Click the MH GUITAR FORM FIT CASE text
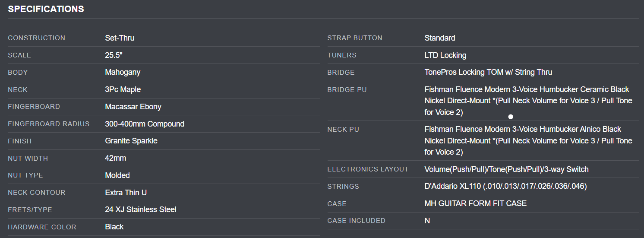 click(475, 203)
